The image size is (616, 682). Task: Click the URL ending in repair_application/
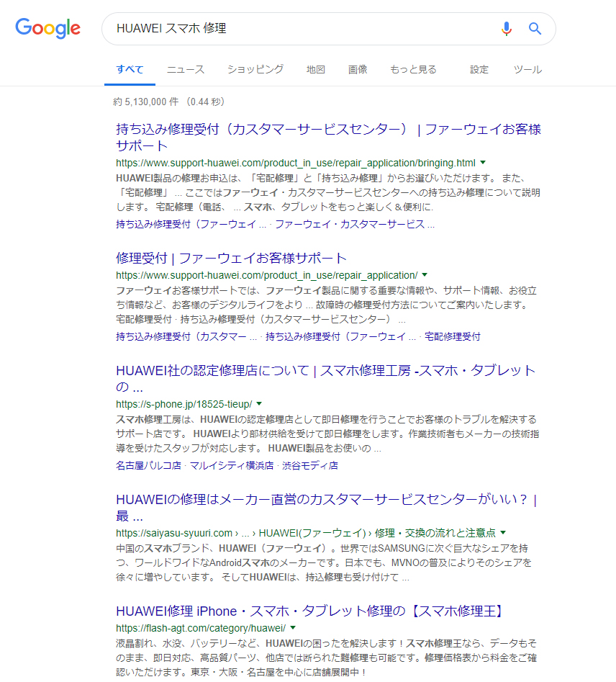pyautogui.click(x=266, y=275)
